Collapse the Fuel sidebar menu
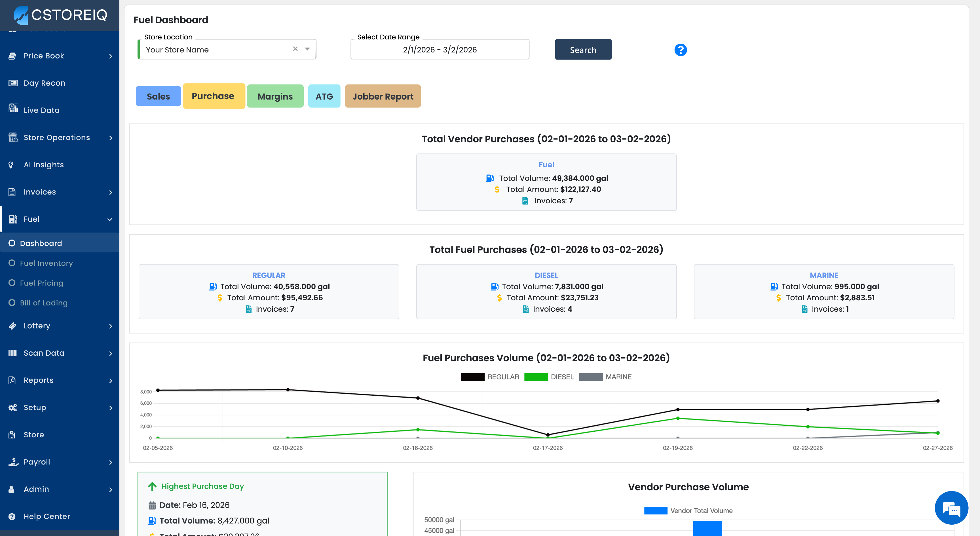Screen dimensions: 980x536 109,219
